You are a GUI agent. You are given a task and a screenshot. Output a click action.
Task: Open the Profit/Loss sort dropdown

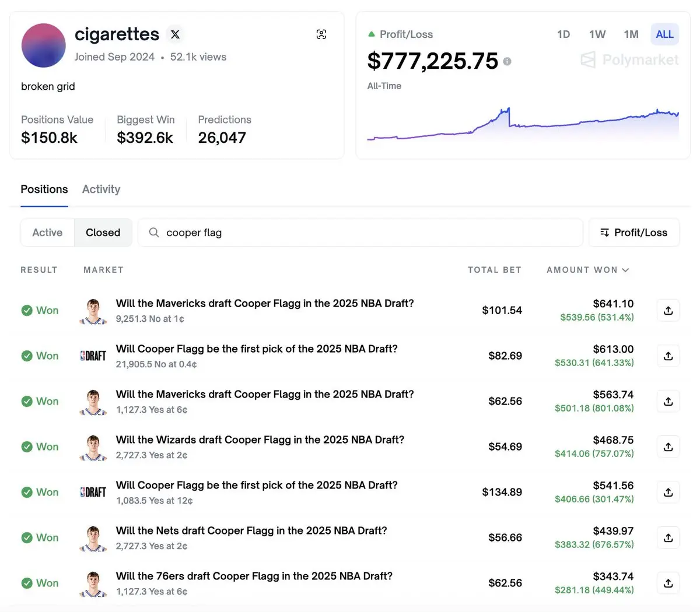tap(634, 233)
